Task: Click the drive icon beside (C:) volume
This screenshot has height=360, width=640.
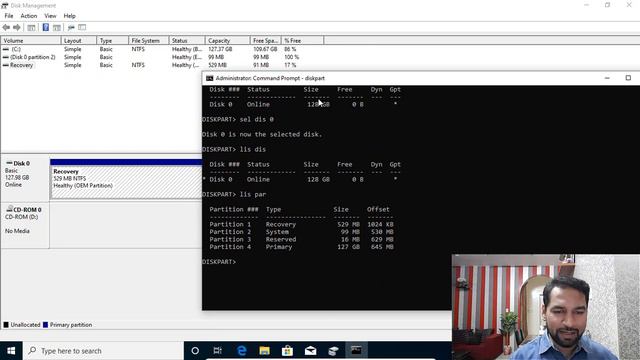Action: (6, 49)
